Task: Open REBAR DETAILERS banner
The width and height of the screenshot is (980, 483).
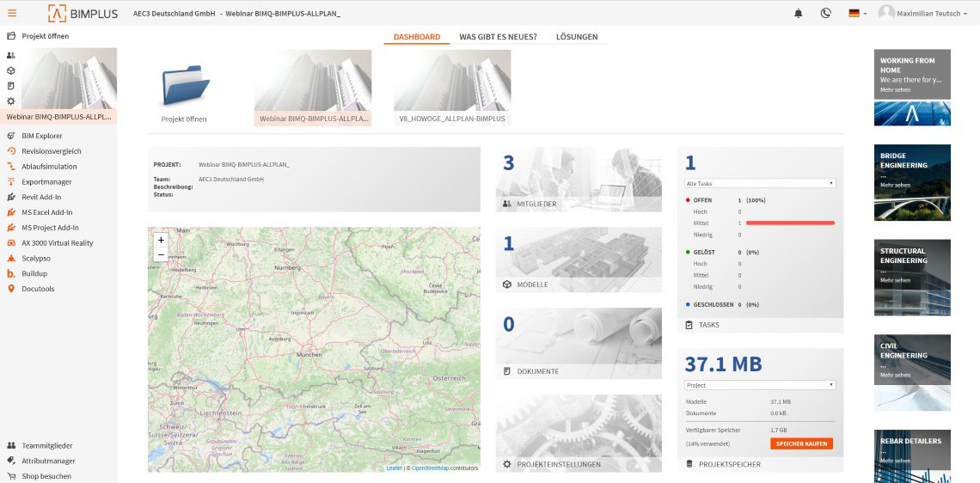Action: [912, 456]
